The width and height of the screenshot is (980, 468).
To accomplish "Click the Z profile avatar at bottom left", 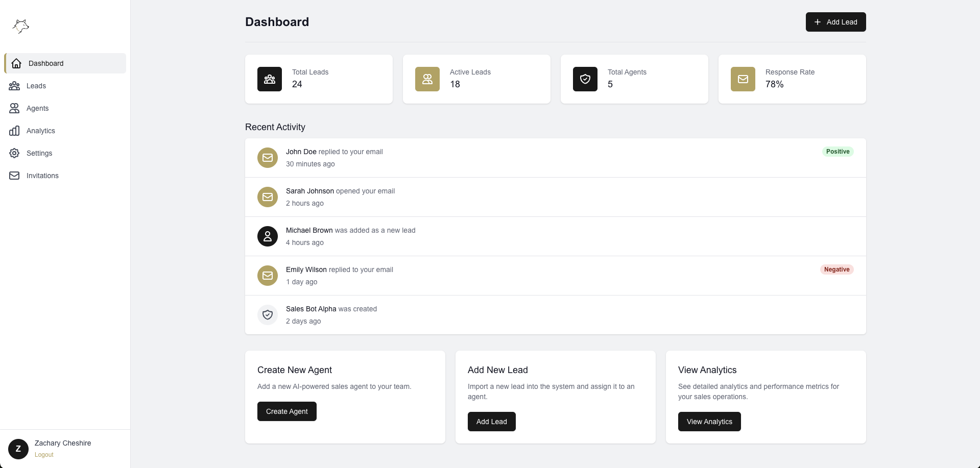I will tap(18, 449).
